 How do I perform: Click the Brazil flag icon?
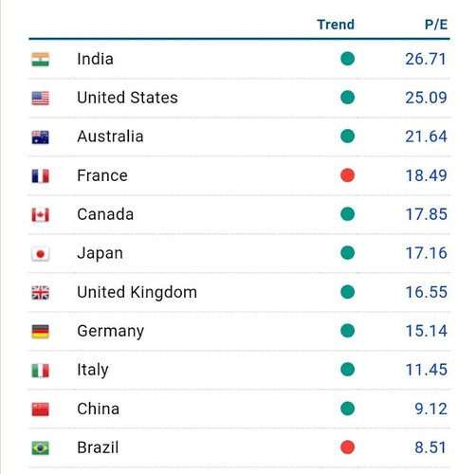(41, 448)
